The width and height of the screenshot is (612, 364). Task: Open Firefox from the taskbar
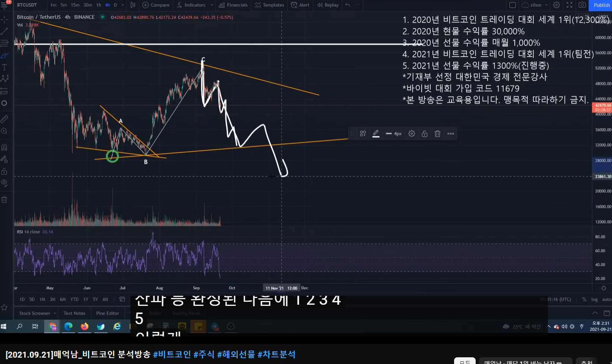point(85,326)
